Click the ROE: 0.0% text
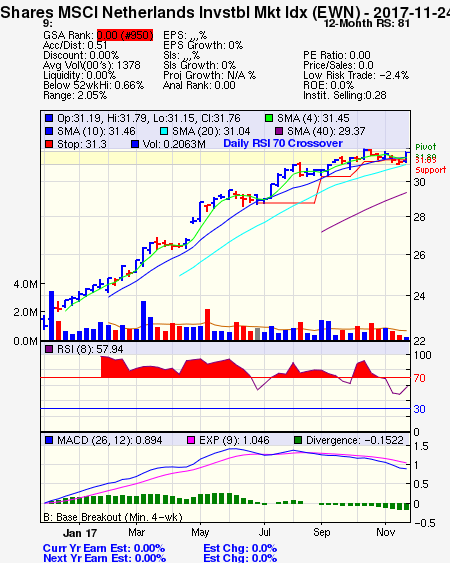Viewport: 450px width, 563px height. pos(329,85)
